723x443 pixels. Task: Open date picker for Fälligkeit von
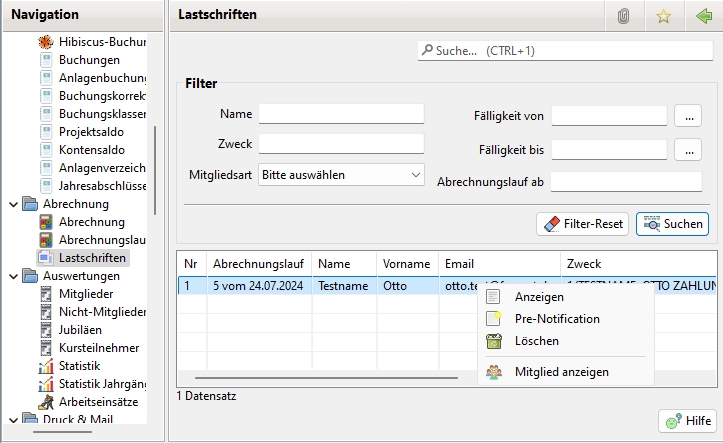point(687,115)
